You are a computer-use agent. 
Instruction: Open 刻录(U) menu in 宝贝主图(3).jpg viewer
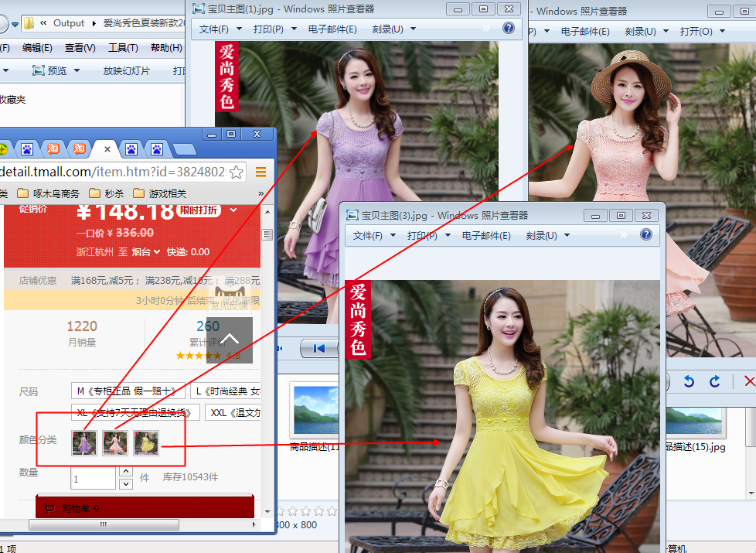tap(547, 235)
